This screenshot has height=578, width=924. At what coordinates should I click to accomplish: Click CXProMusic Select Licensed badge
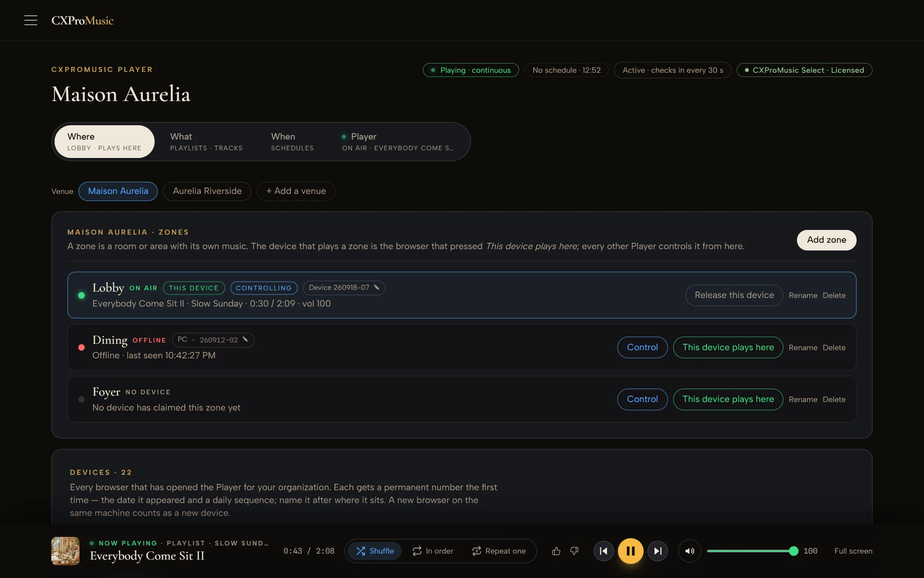click(804, 70)
